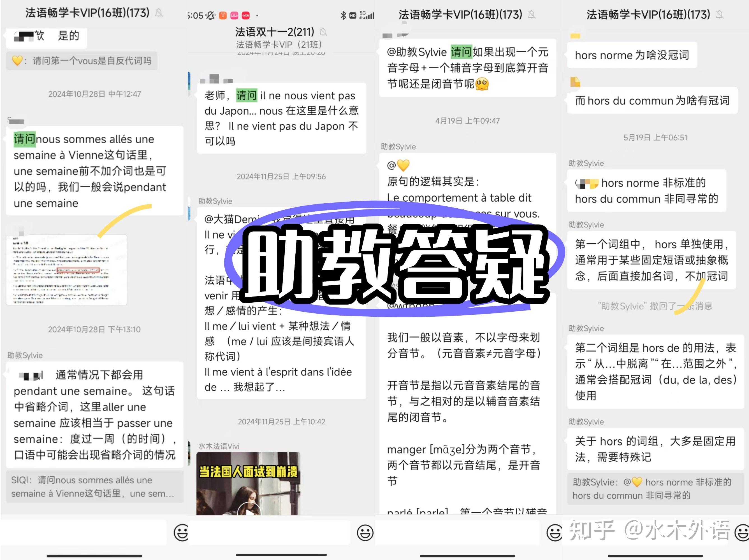This screenshot has height=560, width=749.
Task: Tap the '助教Sylvie 撤回了一条消息' notice
Action: coord(655,306)
